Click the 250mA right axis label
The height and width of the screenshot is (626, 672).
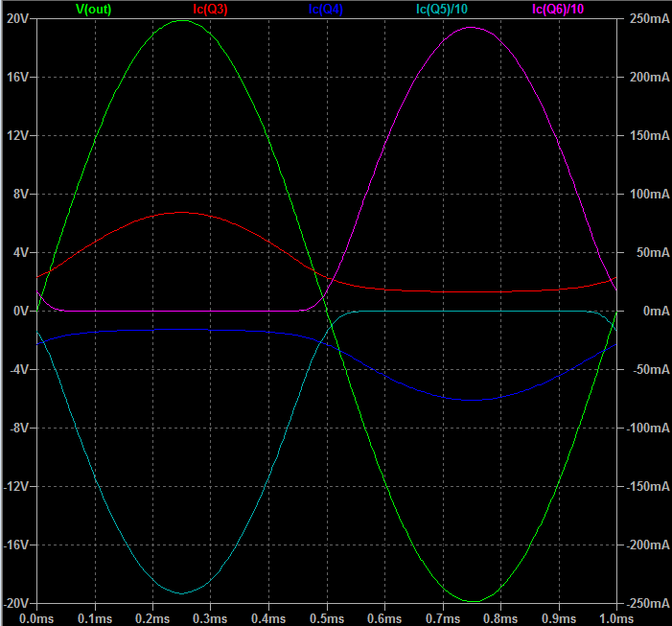[649, 18]
